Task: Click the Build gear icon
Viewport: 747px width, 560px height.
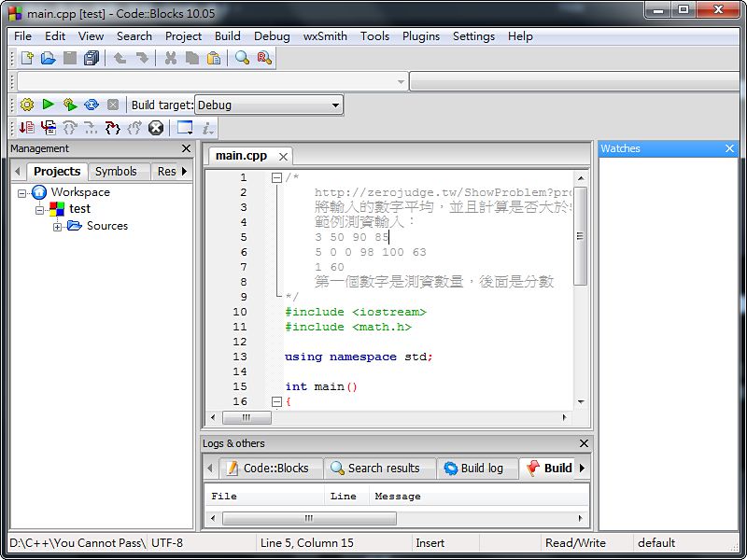Action: click(27, 105)
